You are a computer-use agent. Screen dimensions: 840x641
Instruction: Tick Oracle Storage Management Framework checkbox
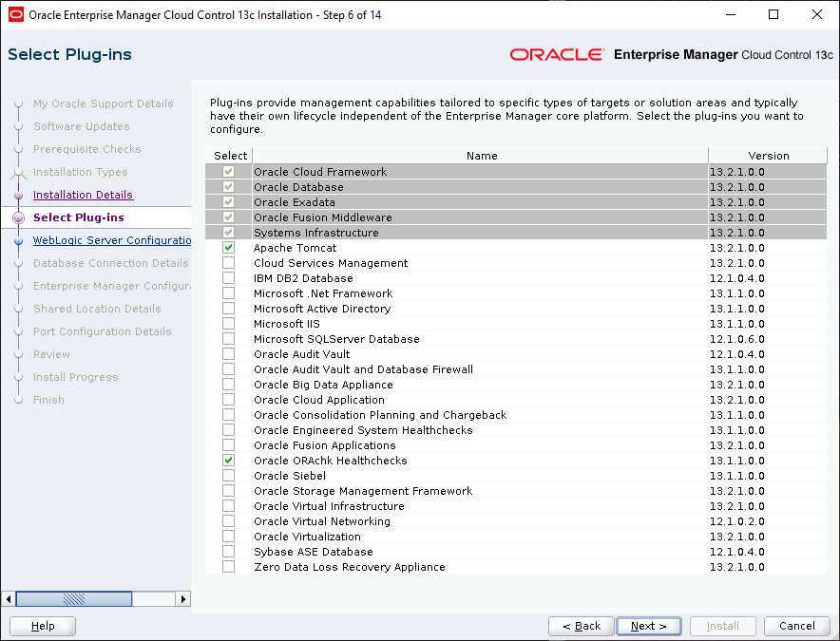pos(229,491)
